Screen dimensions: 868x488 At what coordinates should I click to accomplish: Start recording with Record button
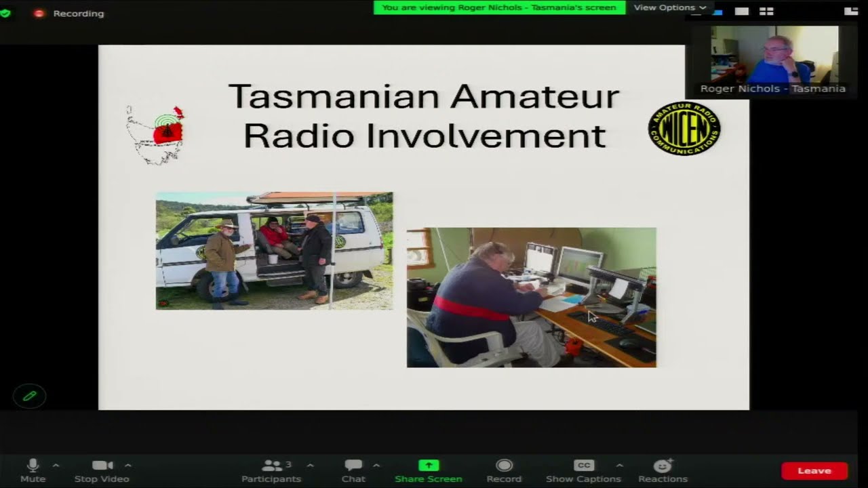[x=504, y=470]
